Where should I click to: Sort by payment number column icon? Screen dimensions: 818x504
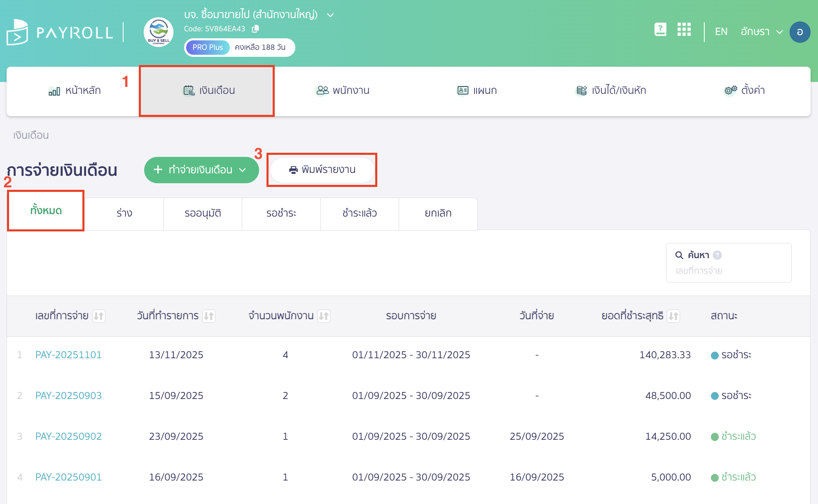(x=99, y=316)
